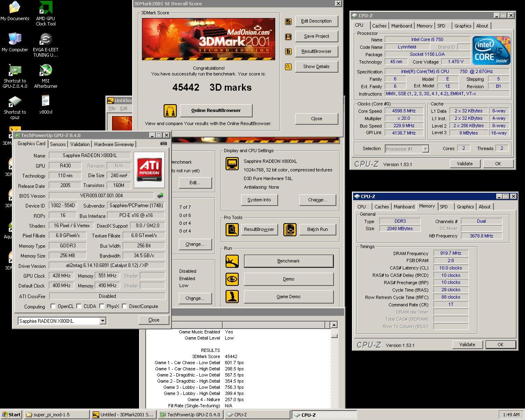
Task: Click the Show Details button
Action: click(x=316, y=67)
